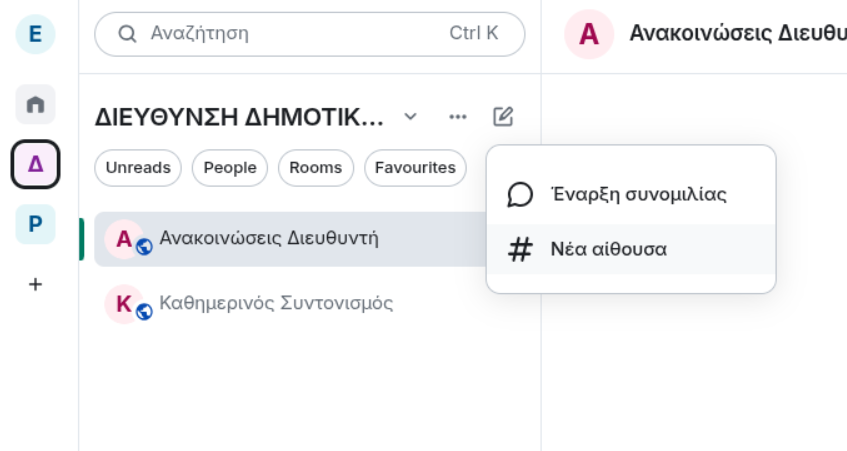The image size is (847, 451).
Task: Click the plus icon to create space
Action: pos(35,284)
